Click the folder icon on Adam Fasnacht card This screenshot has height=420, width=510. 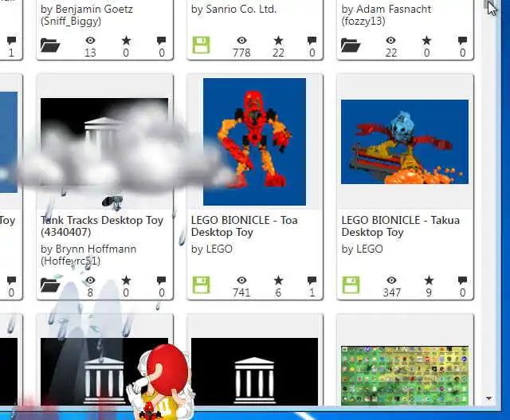(x=351, y=45)
